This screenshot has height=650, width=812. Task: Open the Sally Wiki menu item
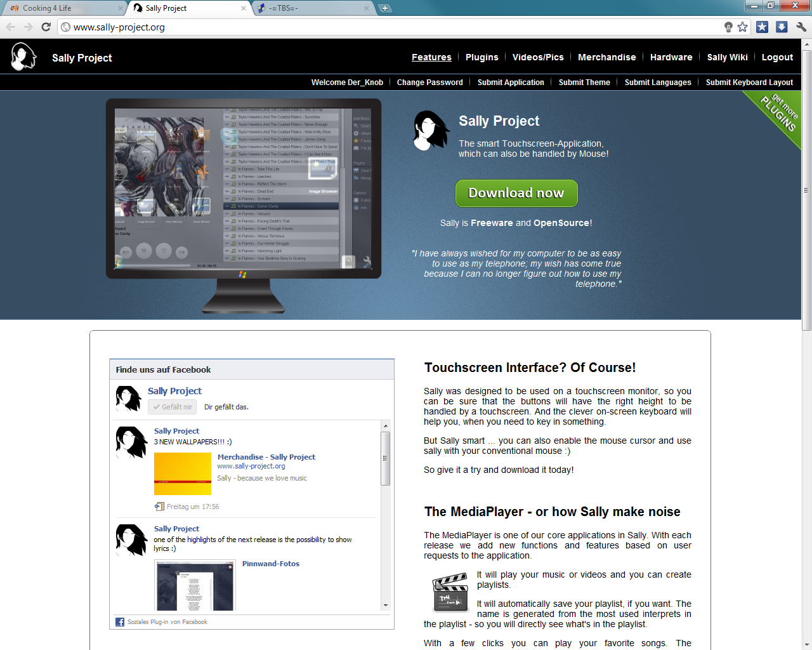pos(728,57)
